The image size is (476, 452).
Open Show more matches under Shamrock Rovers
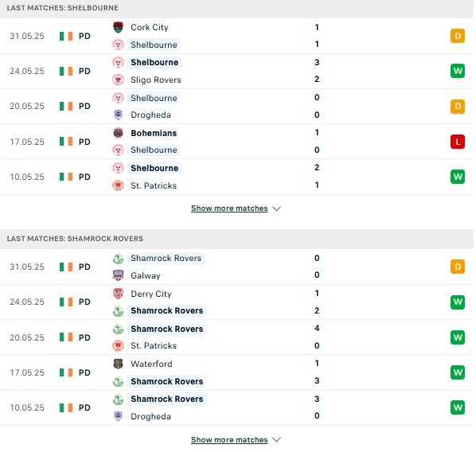tap(229, 439)
